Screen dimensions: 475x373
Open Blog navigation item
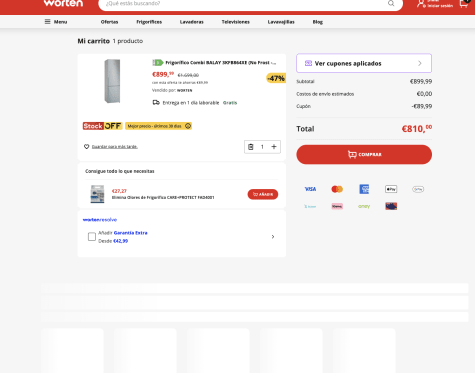318,22
